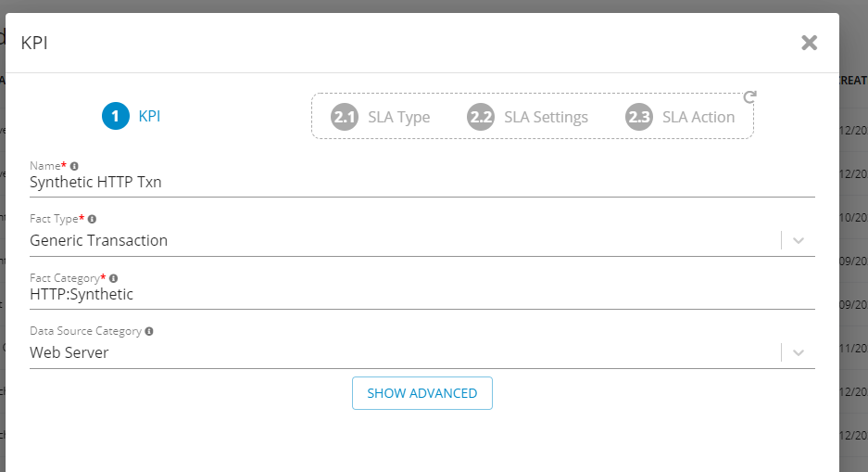This screenshot has height=472, width=868.
Task: Click the Data Source Category info icon
Action: click(x=149, y=331)
